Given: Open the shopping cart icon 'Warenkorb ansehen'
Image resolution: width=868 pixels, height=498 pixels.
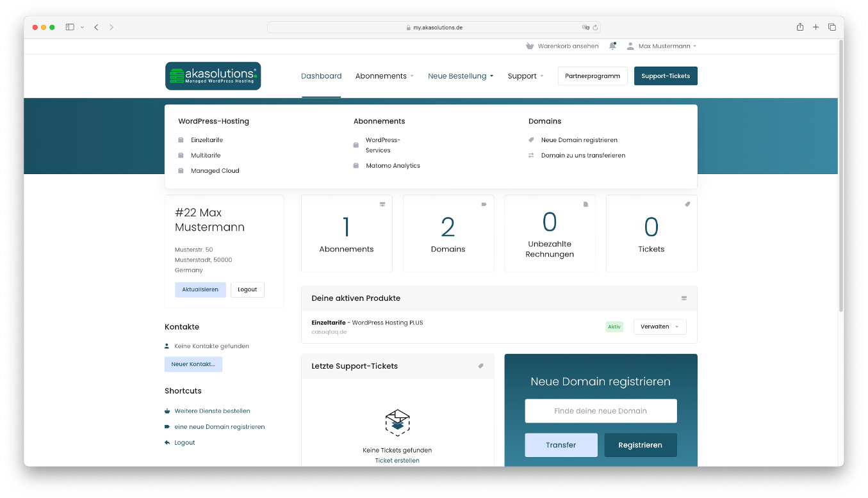Looking at the screenshot, I should [x=562, y=46].
